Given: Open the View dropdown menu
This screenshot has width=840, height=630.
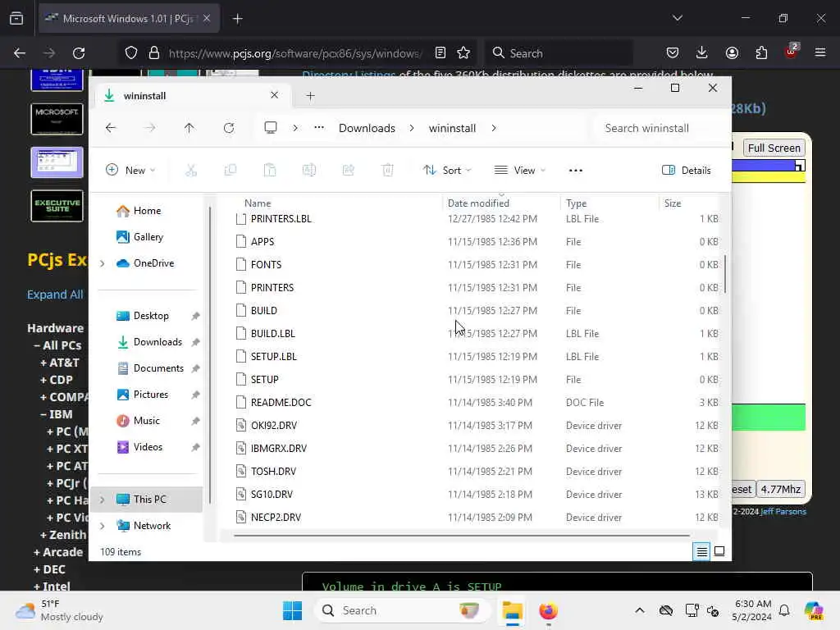Looking at the screenshot, I should pyautogui.click(x=519, y=171).
